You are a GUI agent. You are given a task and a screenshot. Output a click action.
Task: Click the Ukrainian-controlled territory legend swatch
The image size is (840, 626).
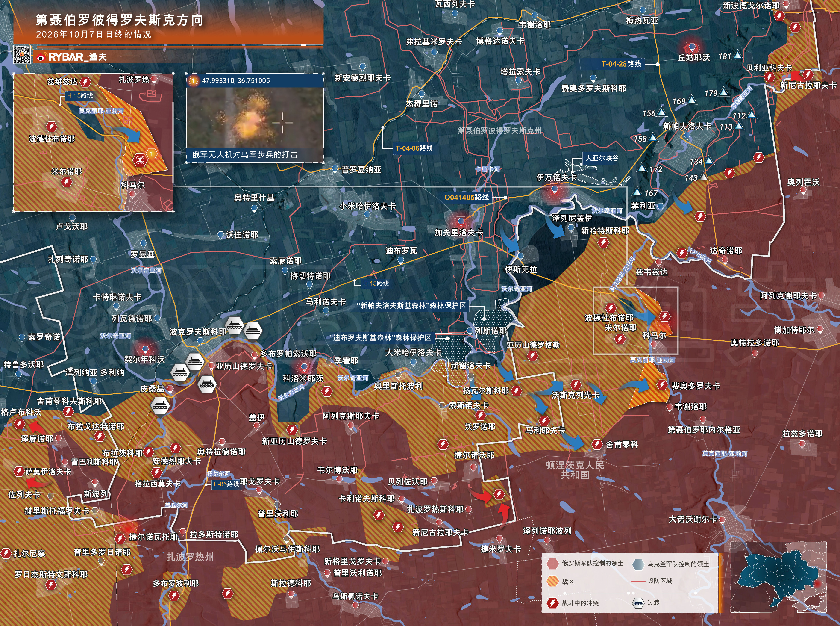tap(638, 564)
